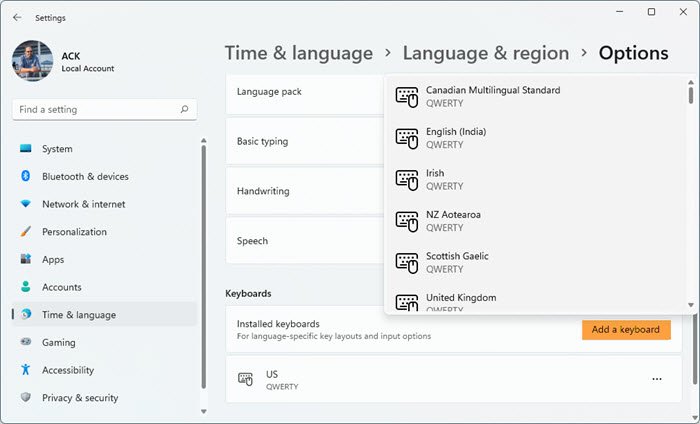This screenshot has width=700, height=424.
Task: Pick the Irish keyboard layout
Action: 435,179
